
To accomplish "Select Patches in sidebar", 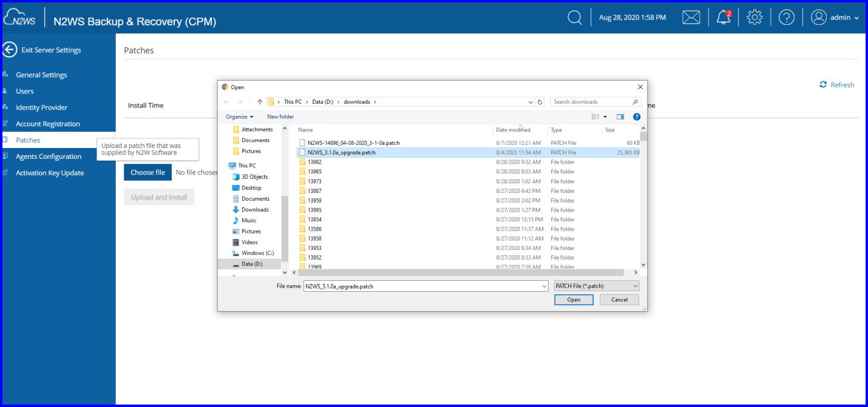I will tap(28, 140).
